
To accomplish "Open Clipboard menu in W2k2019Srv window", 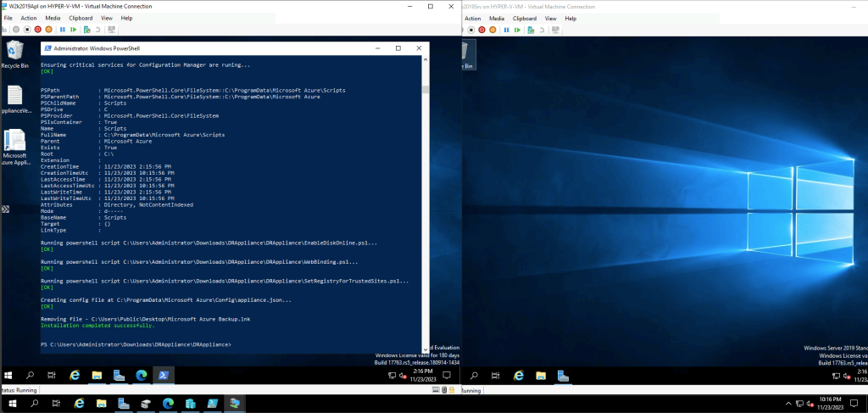I will (525, 19).
